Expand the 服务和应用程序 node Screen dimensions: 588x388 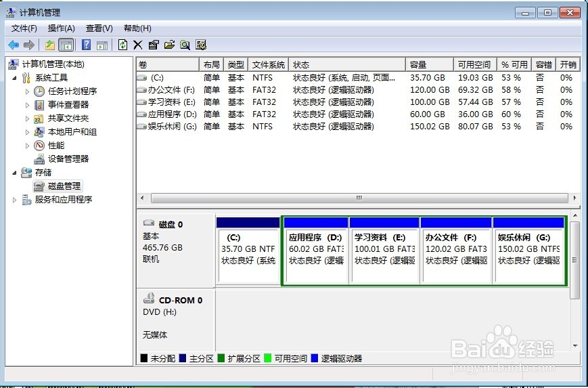14,200
